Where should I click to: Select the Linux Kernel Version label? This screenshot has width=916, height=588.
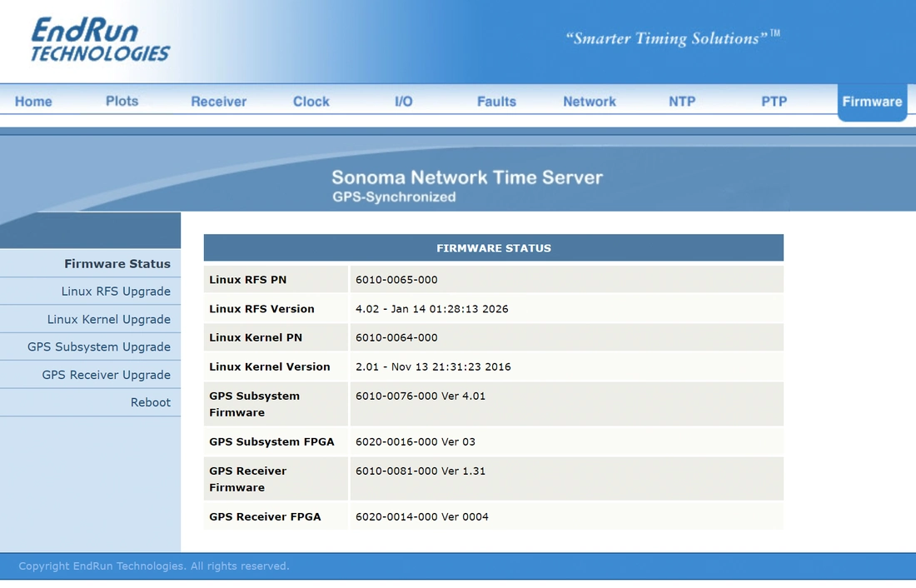270,366
